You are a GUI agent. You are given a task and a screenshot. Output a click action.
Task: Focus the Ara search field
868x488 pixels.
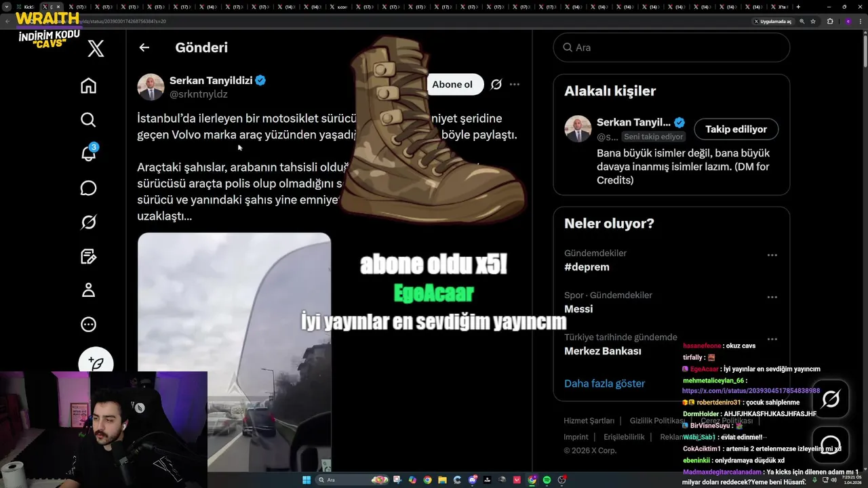tap(671, 47)
